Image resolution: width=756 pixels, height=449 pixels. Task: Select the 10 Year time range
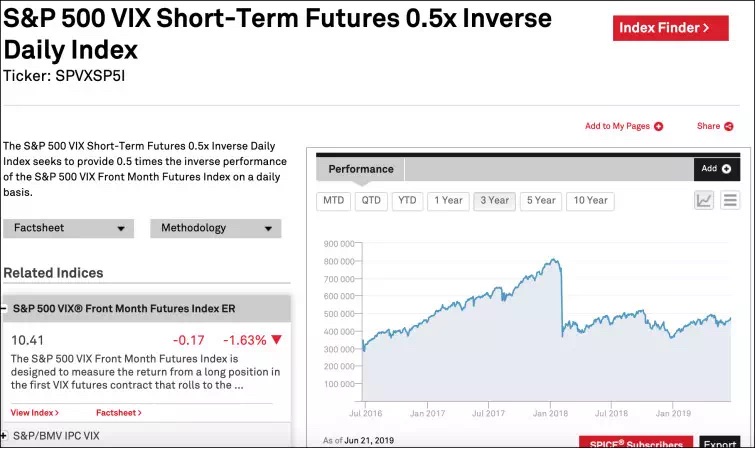click(x=590, y=201)
